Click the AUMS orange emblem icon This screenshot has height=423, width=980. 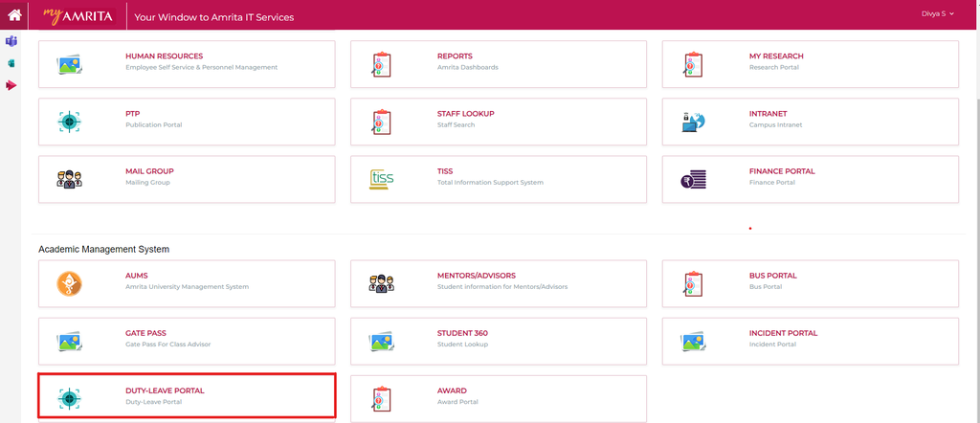coord(69,283)
